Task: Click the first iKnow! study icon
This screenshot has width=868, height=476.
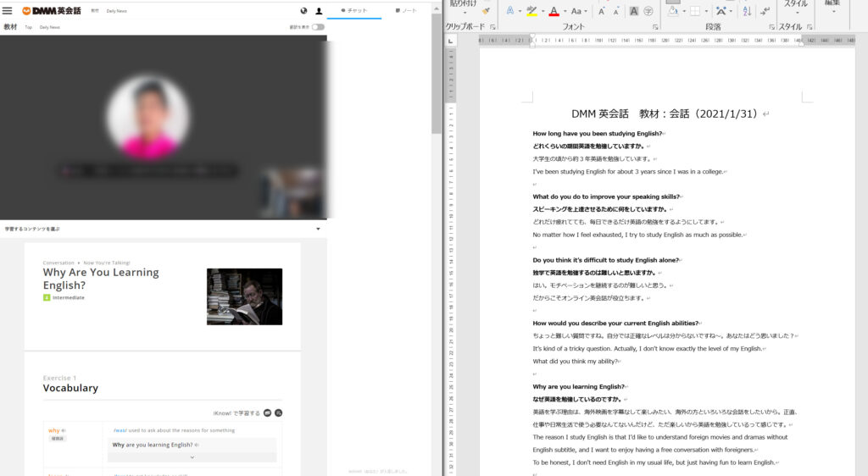Action: pos(267,413)
